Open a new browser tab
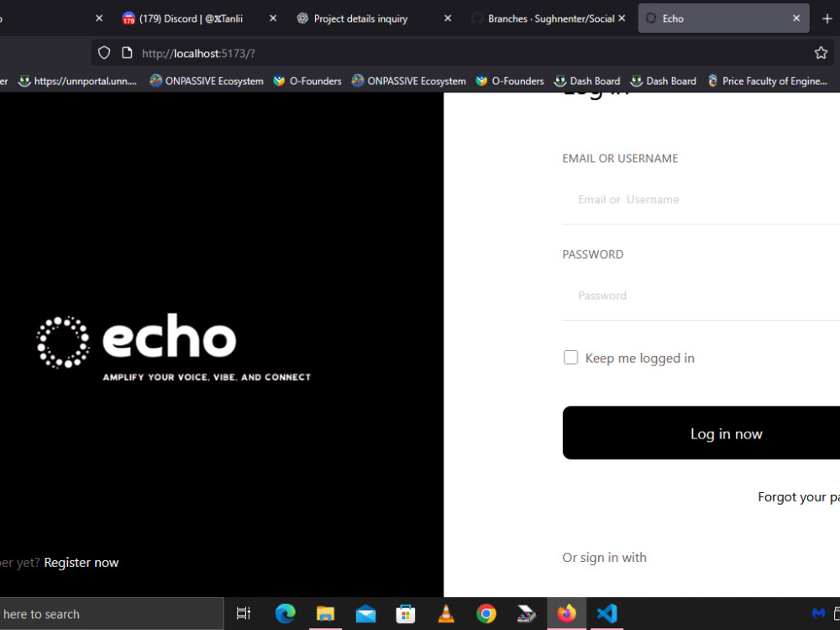840x630 pixels. [x=827, y=18]
